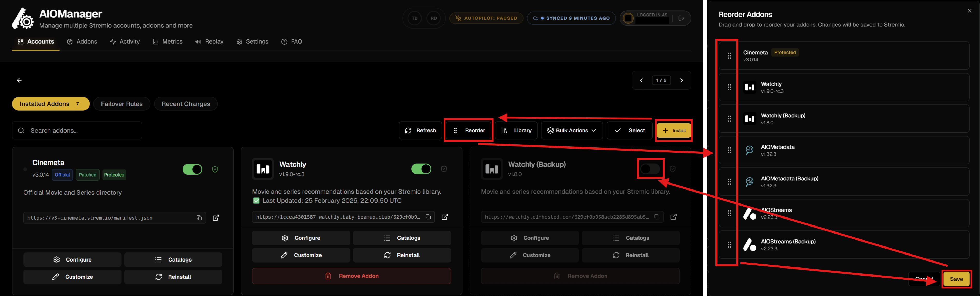Go back using the left arrow icon
This screenshot has height=296, width=980.
19,80
